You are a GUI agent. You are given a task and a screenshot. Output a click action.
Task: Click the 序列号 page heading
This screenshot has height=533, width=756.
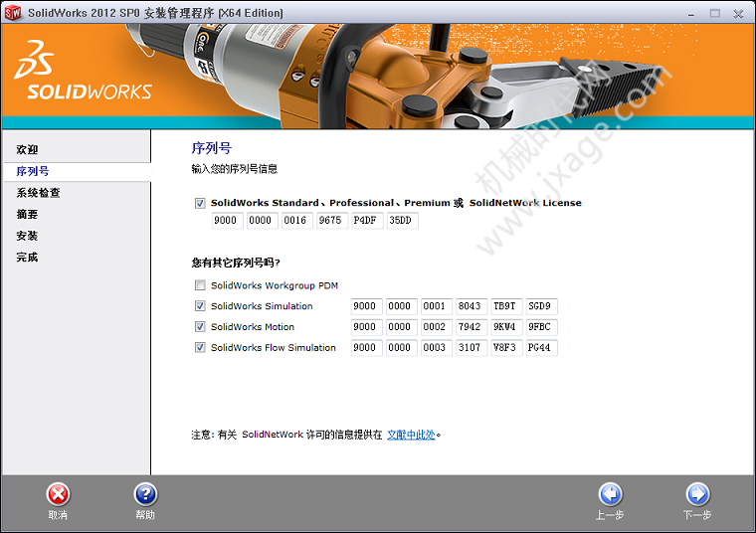coord(212,148)
